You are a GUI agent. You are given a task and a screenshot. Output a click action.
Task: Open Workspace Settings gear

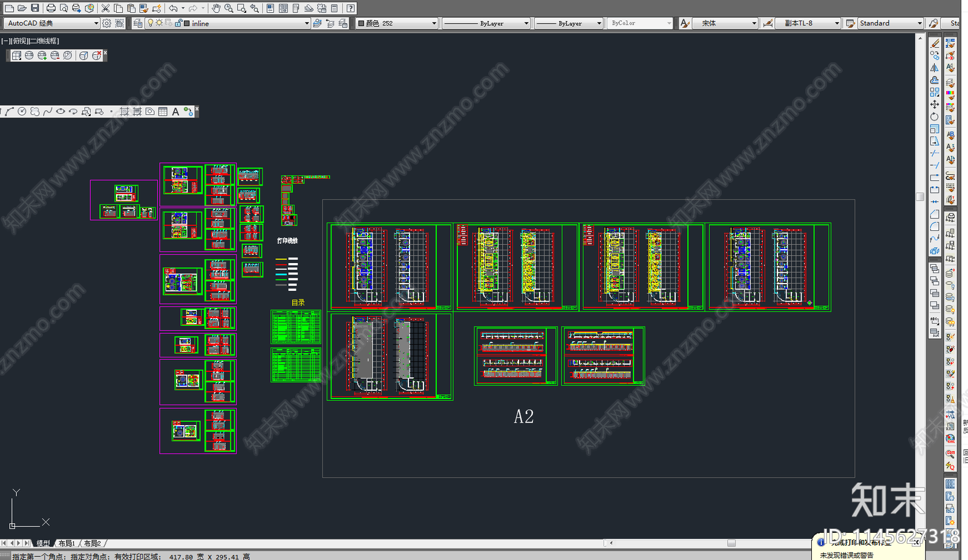click(106, 23)
